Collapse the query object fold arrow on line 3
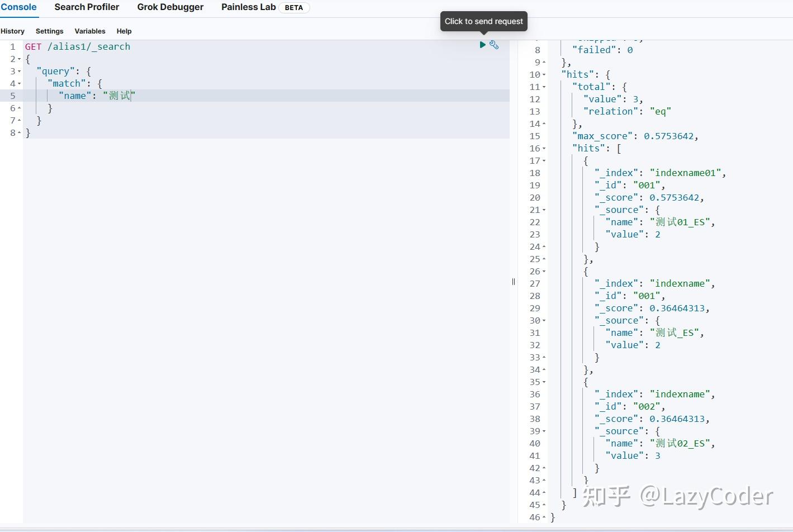This screenshot has height=532, width=793. click(x=20, y=72)
